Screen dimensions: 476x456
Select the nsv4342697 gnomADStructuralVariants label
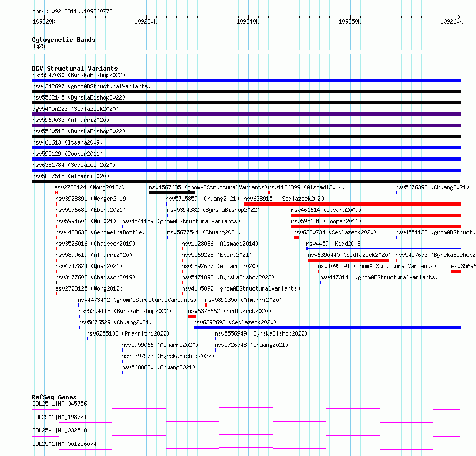[91, 86]
